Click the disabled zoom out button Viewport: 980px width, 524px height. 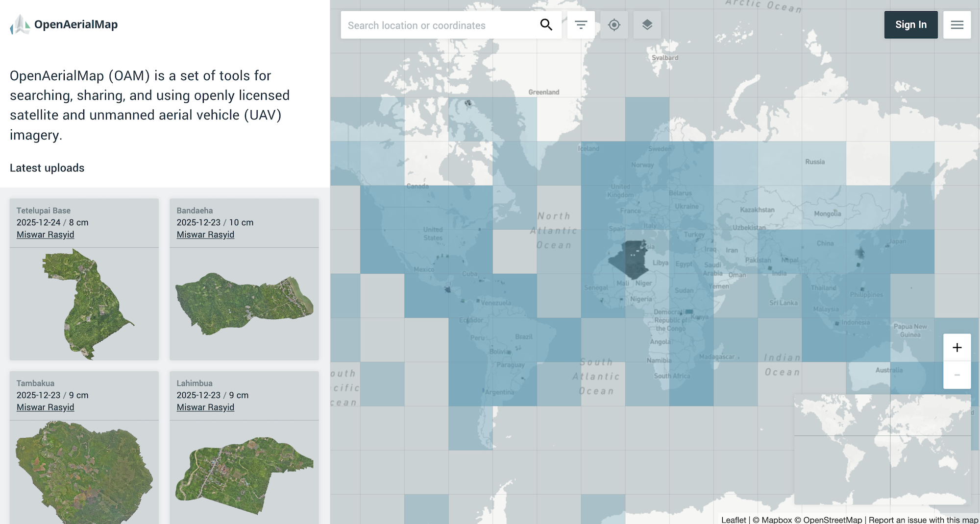[x=956, y=375]
